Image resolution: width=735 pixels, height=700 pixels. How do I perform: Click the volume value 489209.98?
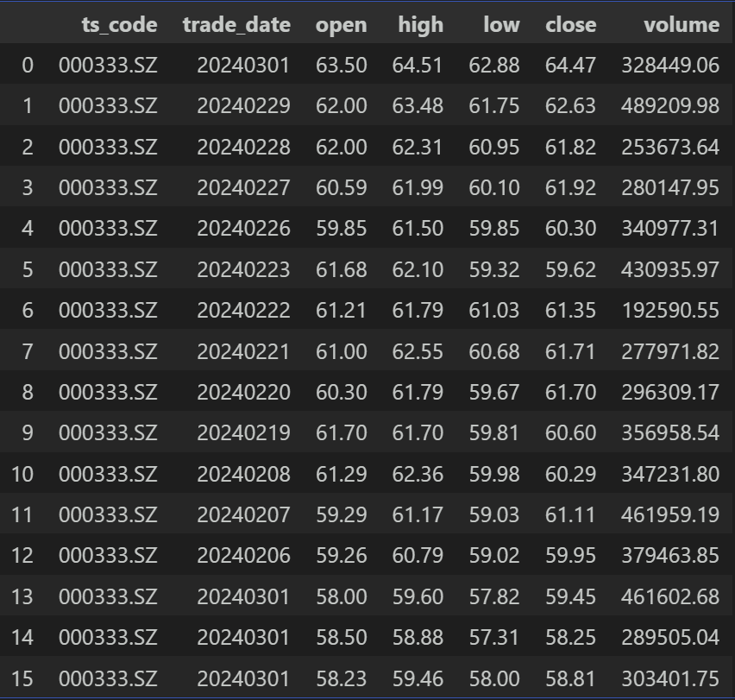pyautogui.click(x=669, y=106)
